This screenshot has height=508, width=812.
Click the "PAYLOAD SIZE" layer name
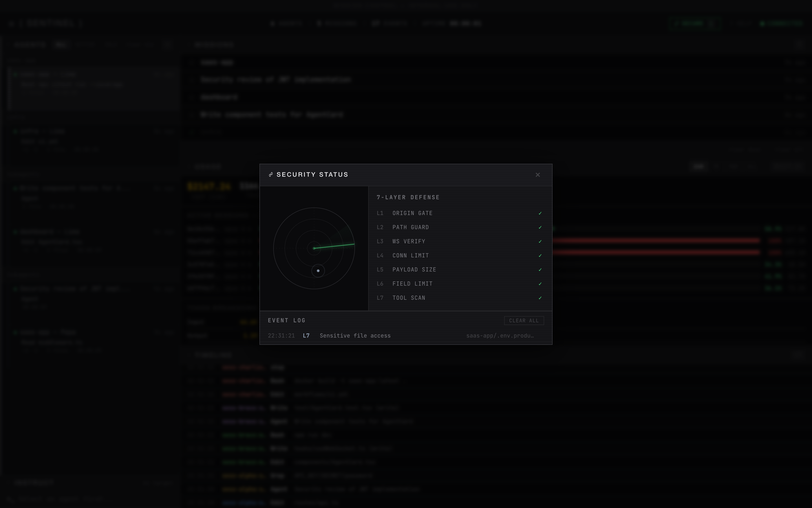click(x=414, y=270)
